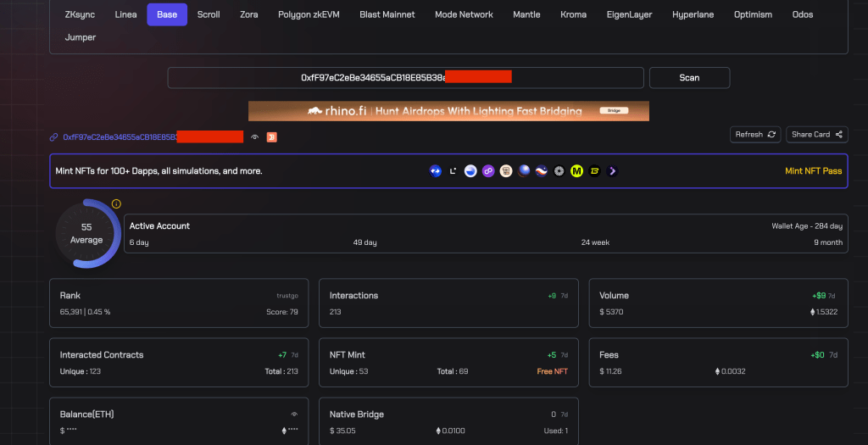The width and height of the screenshot is (868, 445).
Task: Click the yellow Mode 'M' chain icon
Action: 577,171
